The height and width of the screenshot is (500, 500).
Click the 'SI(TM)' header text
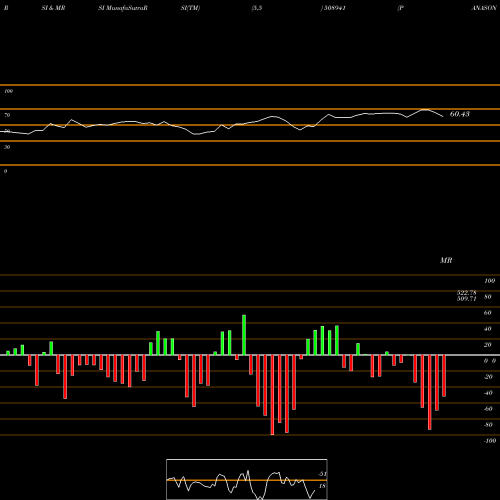tap(190, 8)
